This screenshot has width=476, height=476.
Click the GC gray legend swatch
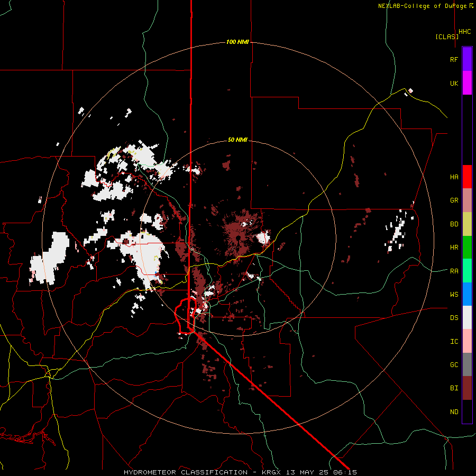click(467, 364)
